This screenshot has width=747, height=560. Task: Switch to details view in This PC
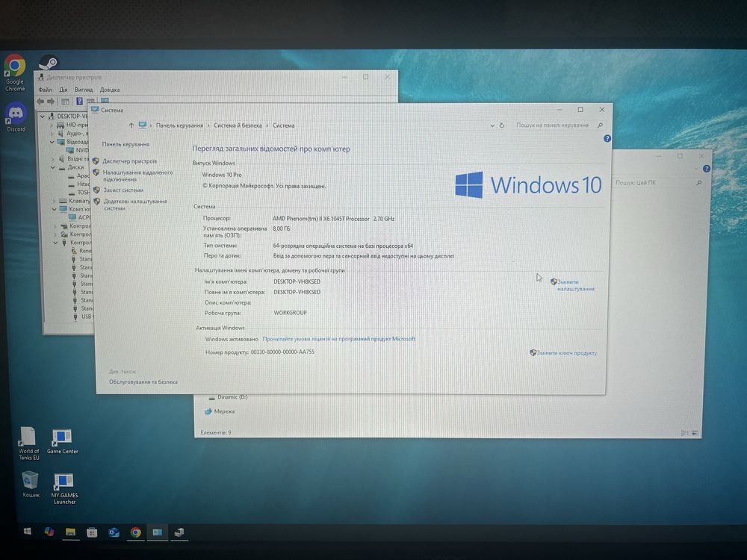tap(684, 433)
